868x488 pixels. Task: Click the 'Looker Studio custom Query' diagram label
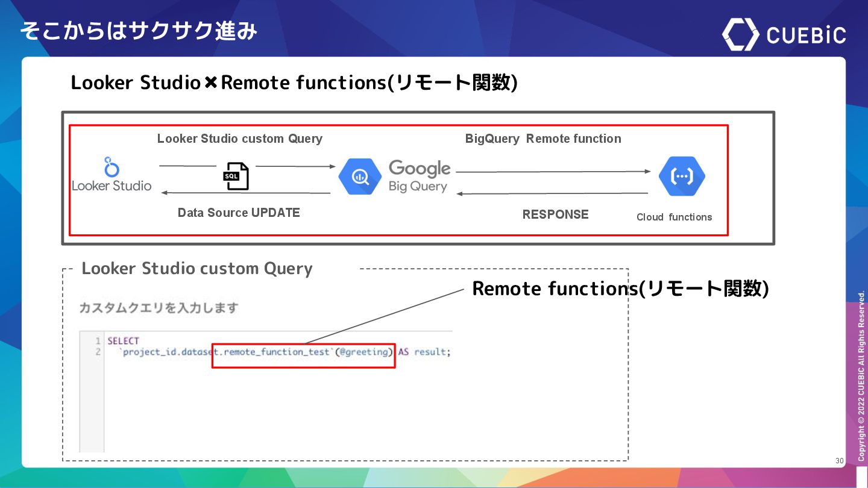[240, 139]
